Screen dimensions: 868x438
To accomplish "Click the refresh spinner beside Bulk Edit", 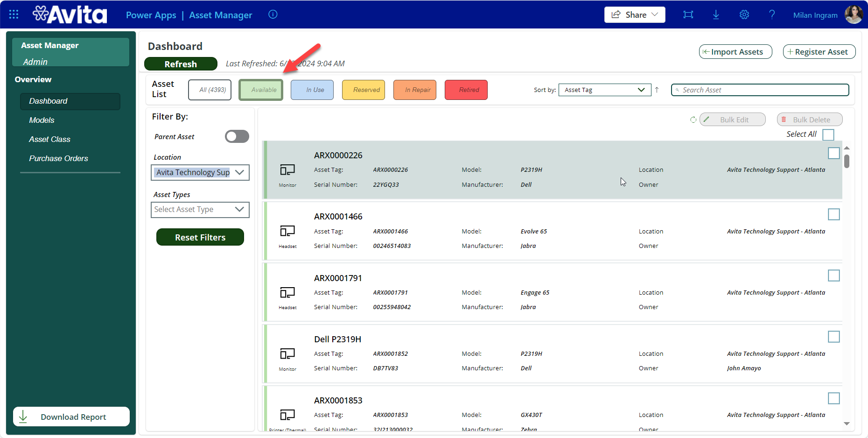I will [x=693, y=120].
